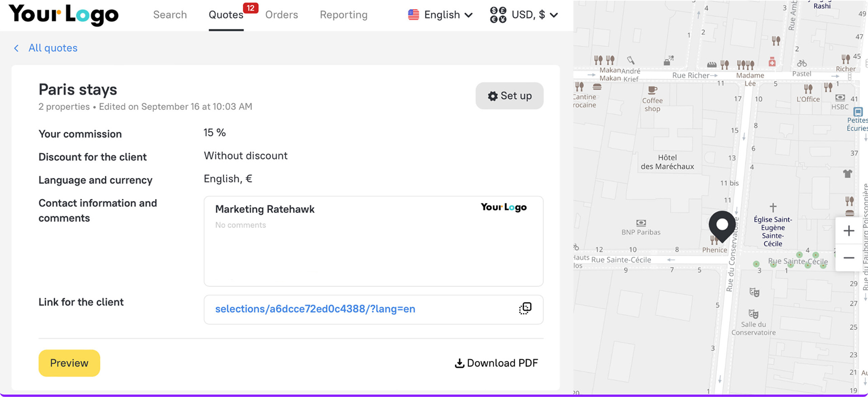868x397 pixels.
Task: Click the yellow Preview button
Action: 69,363
